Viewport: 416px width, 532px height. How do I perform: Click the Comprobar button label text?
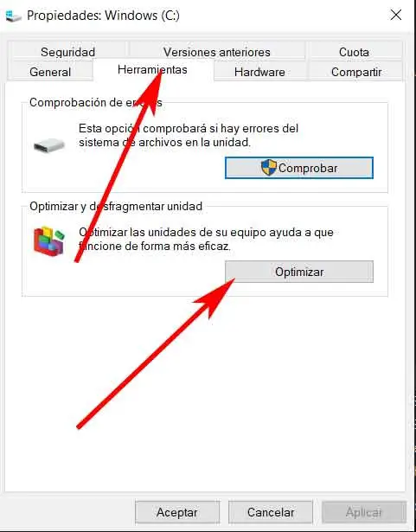point(308,168)
